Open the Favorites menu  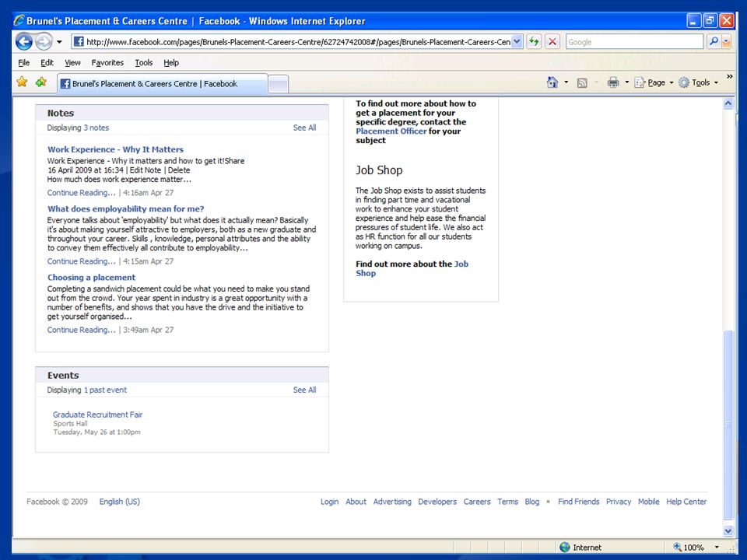(107, 62)
